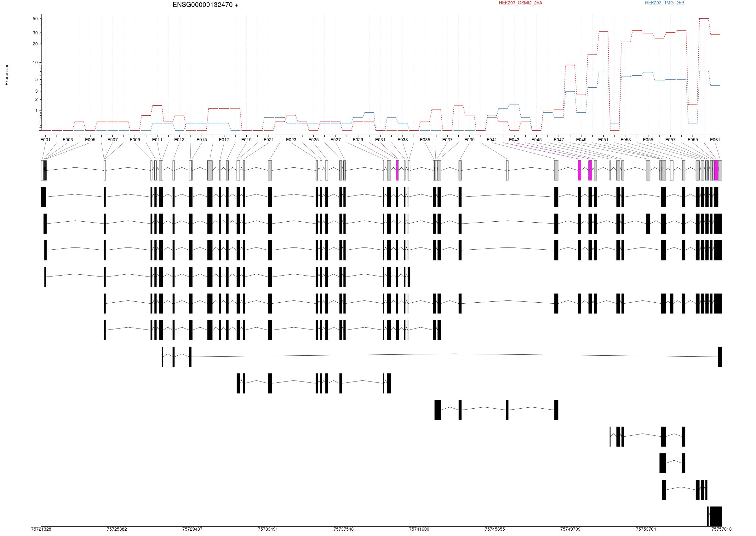The height and width of the screenshot is (536, 756).
Task: Click y-axis tick value 20
Action: [35, 44]
